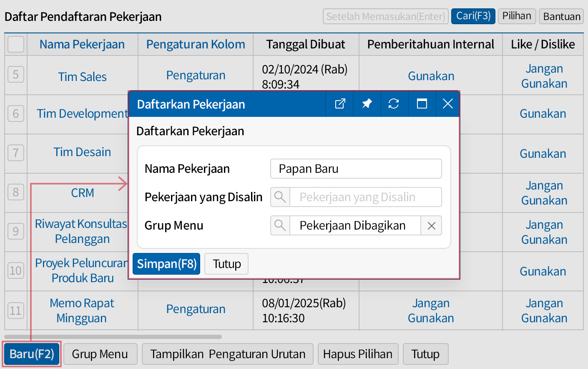
Task: Sort by Nama Pekerjaan column header
Action: click(82, 44)
